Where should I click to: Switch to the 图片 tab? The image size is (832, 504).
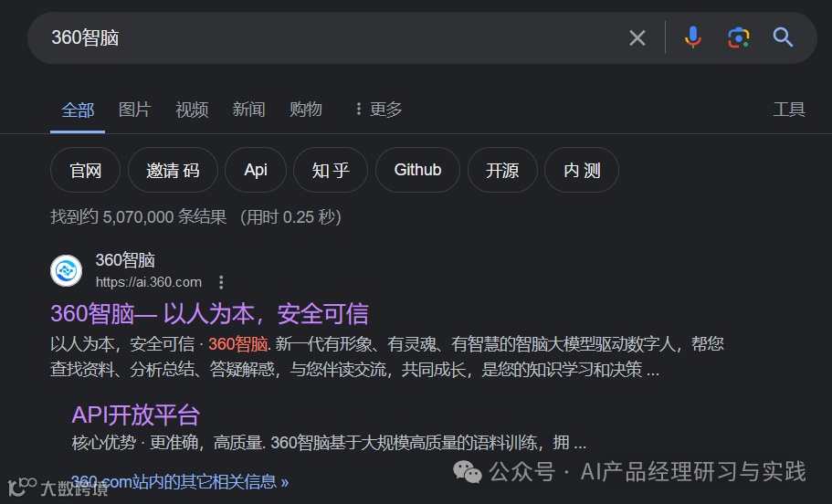click(135, 110)
